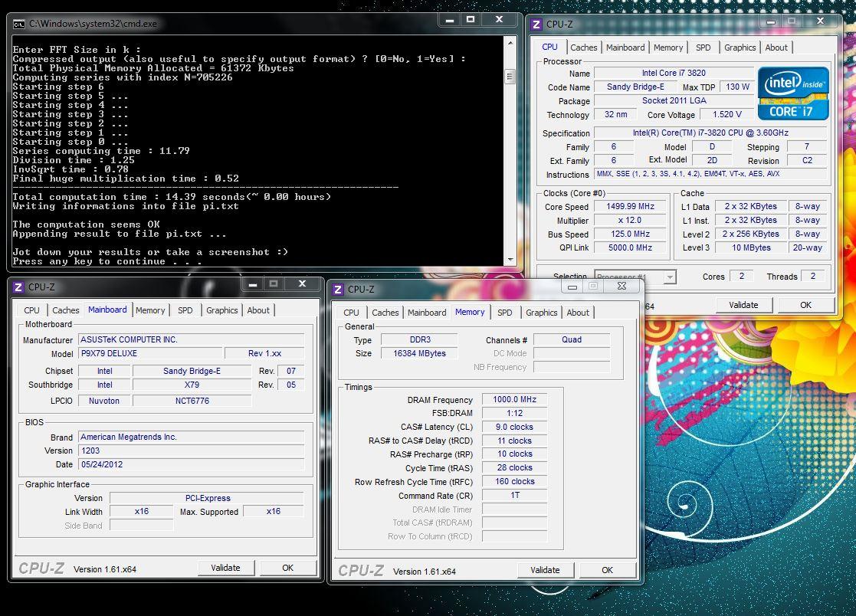Click the Intel Core i7 logo badge

792,93
